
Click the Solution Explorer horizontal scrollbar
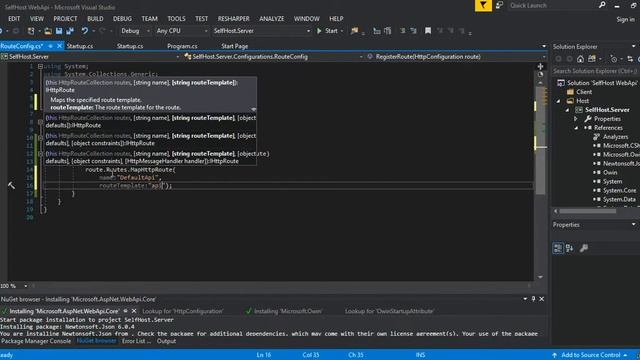click(x=588, y=211)
